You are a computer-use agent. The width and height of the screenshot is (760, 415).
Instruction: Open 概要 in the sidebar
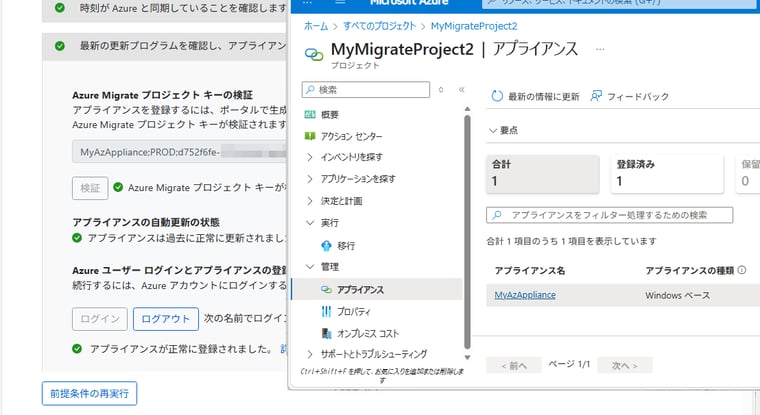click(x=330, y=114)
